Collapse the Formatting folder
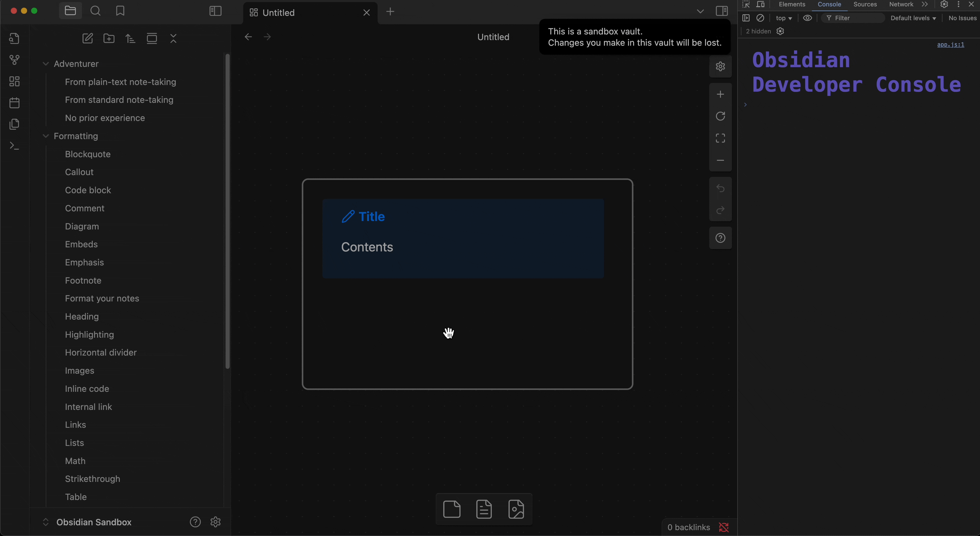Screen dimensions: 980x536 click(46, 136)
